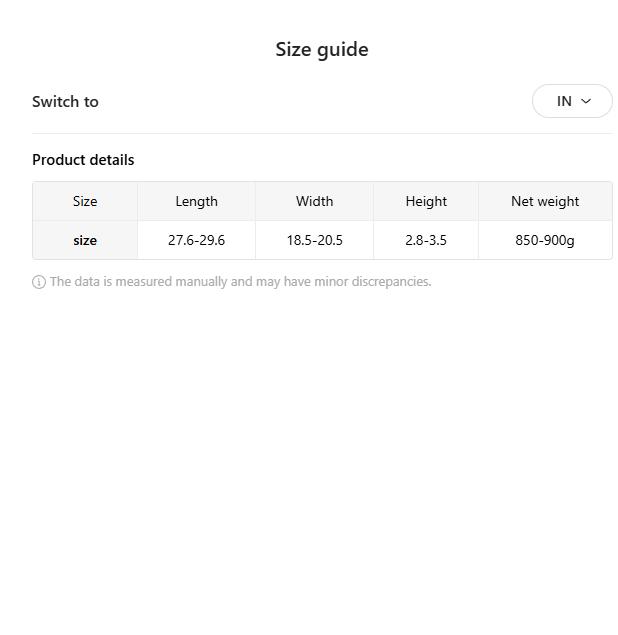Click the 'Size guide' title
This screenshot has height=635, width=618.
coord(322,49)
